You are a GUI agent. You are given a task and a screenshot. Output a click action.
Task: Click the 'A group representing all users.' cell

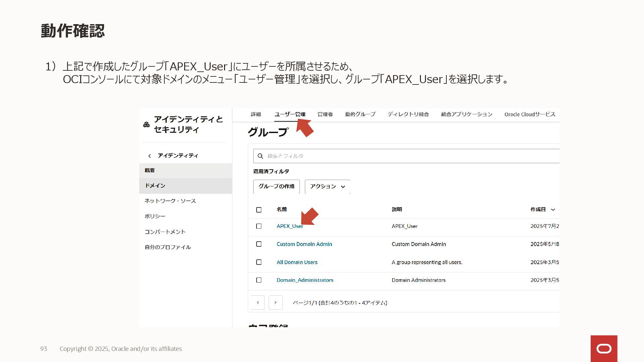[x=427, y=262]
